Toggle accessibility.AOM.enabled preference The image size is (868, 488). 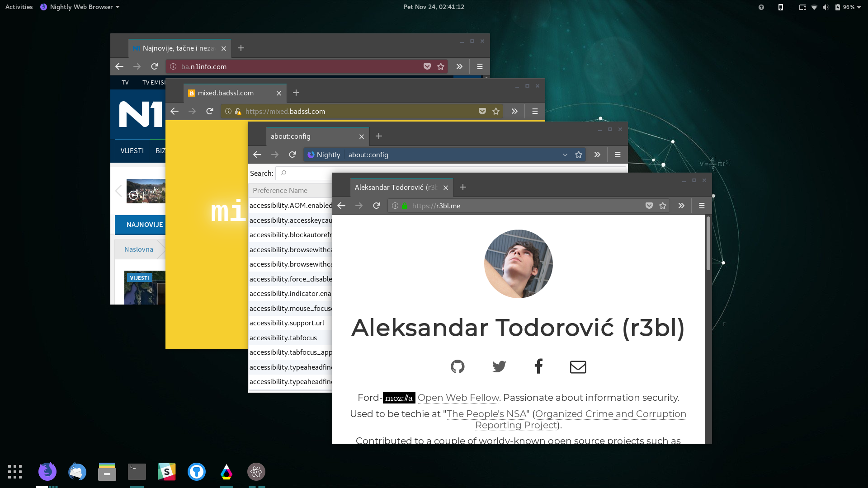290,205
